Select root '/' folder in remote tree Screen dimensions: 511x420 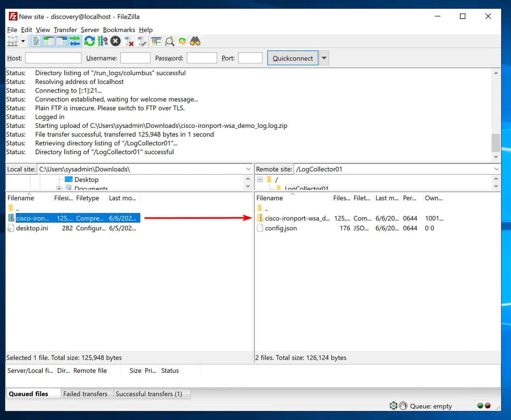click(x=276, y=179)
